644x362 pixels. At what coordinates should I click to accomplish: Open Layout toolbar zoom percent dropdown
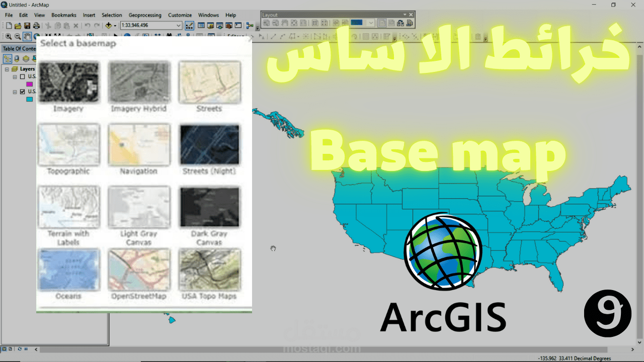point(371,23)
